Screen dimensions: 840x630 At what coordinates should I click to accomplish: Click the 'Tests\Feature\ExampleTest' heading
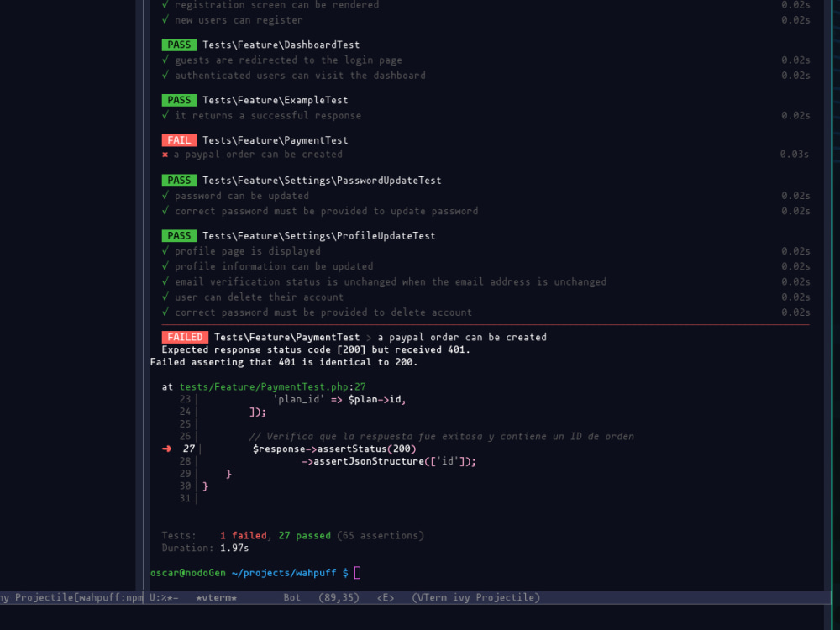tap(275, 100)
